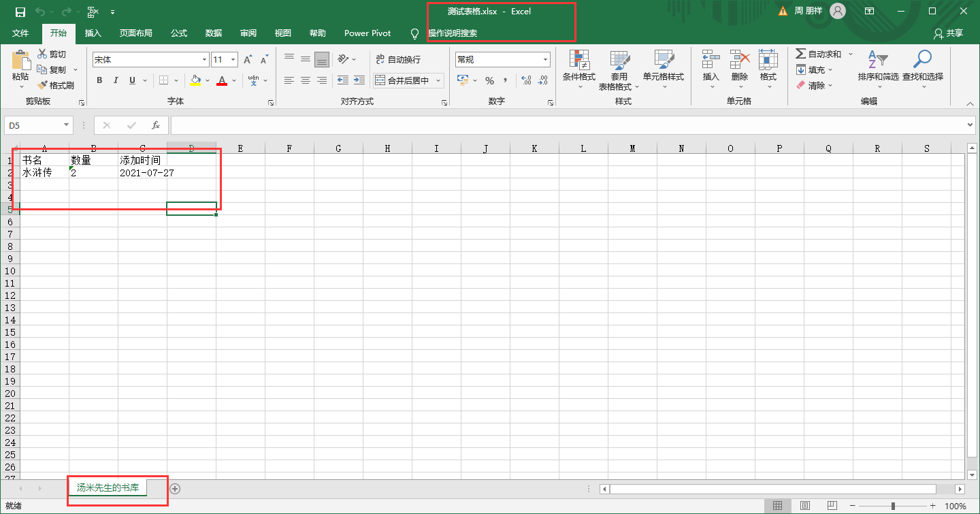Click the increase indent icon

(359, 80)
